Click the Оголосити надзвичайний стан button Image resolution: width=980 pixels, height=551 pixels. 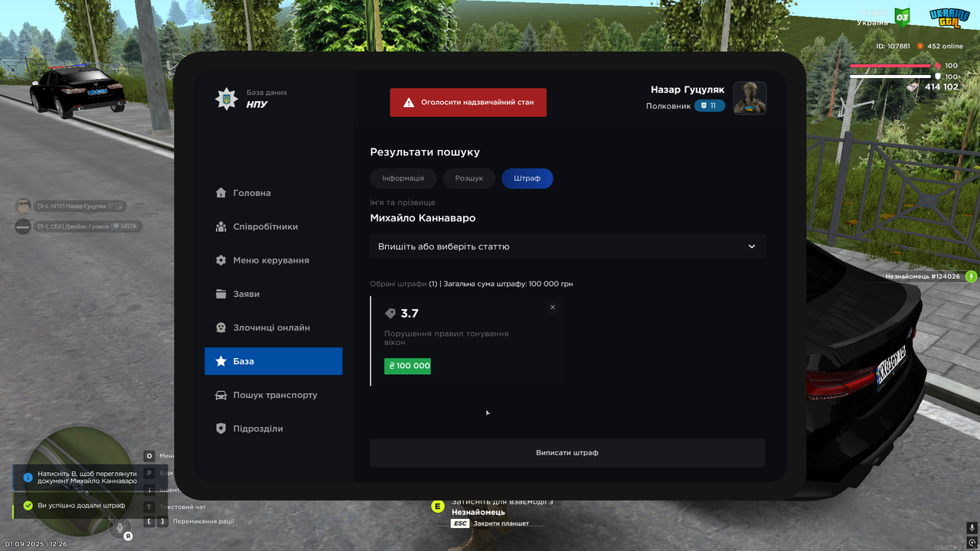pyautogui.click(x=469, y=103)
